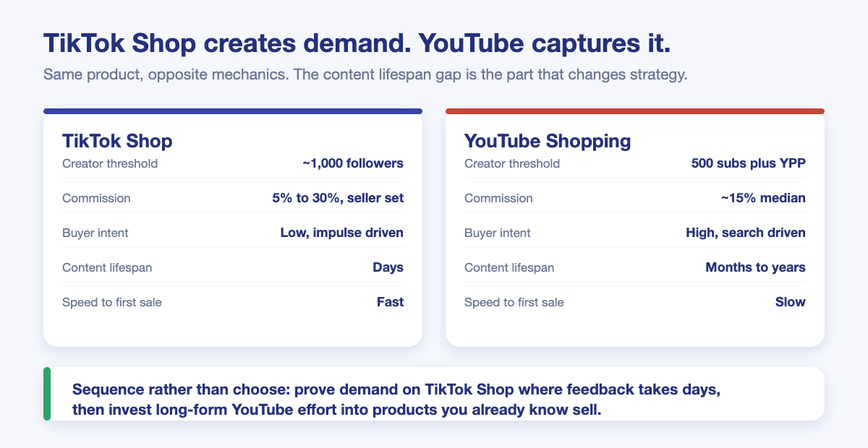Click 'Months to years' value
Viewport: 868px width, 448px height.
point(756,267)
